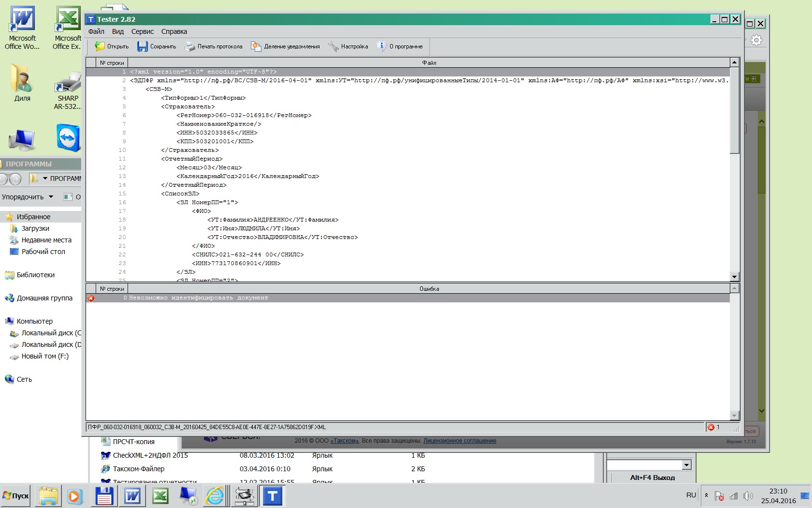Screen dimensions: 812x508
Task: Click the Ошибка column header
Action: [429, 289]
